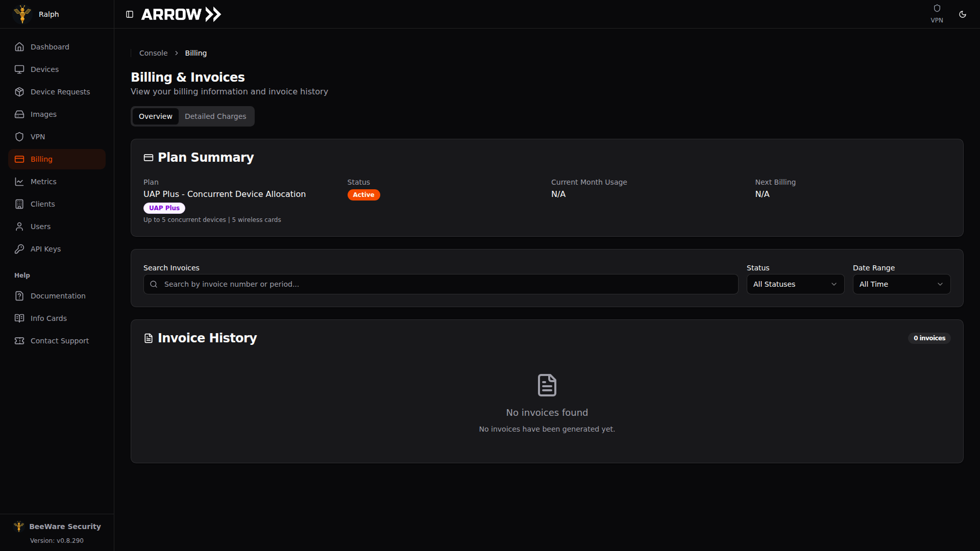This screenshot has width=980, height=551.
Task: Click the VPN status shield in top bar
Action: pos(937,8)
